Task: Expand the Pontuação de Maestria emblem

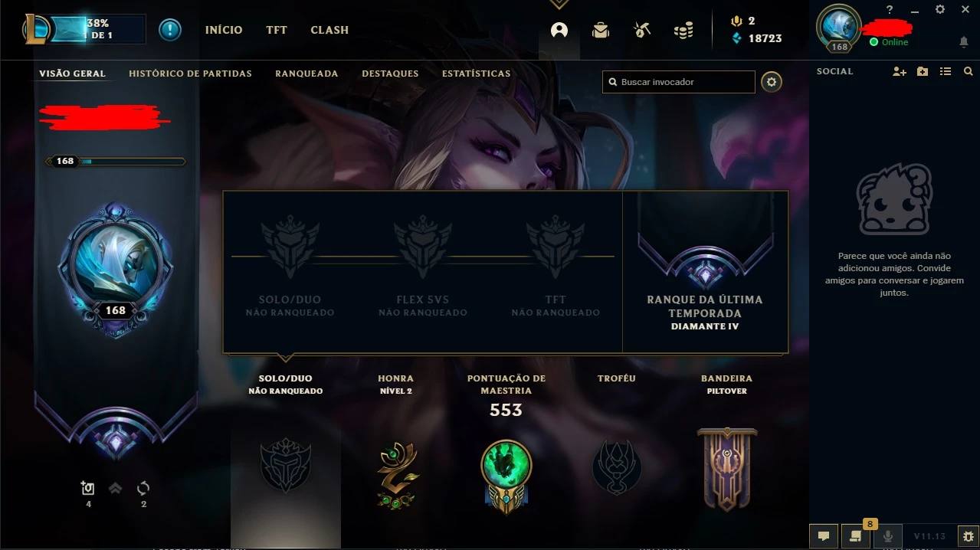Action: [506, 475]
